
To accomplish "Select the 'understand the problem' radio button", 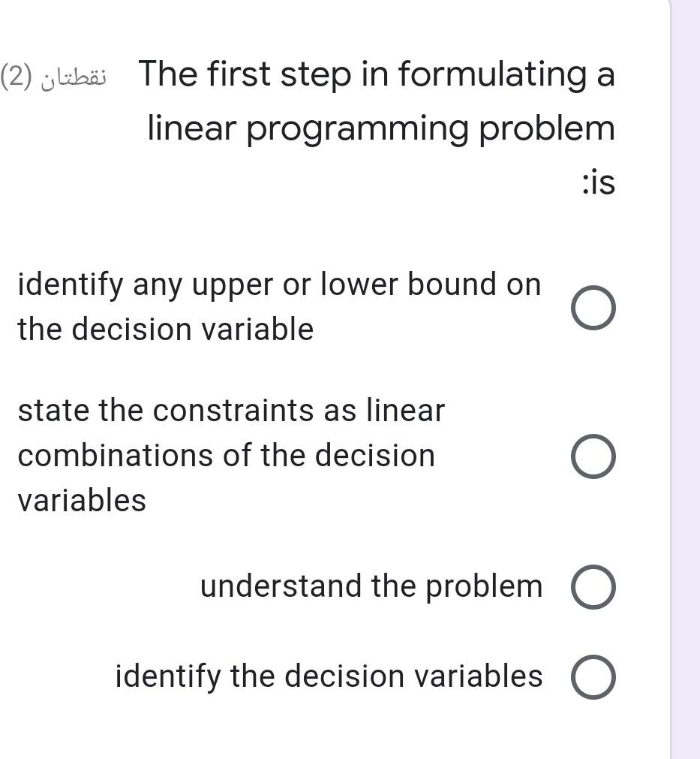I will 593,586.
